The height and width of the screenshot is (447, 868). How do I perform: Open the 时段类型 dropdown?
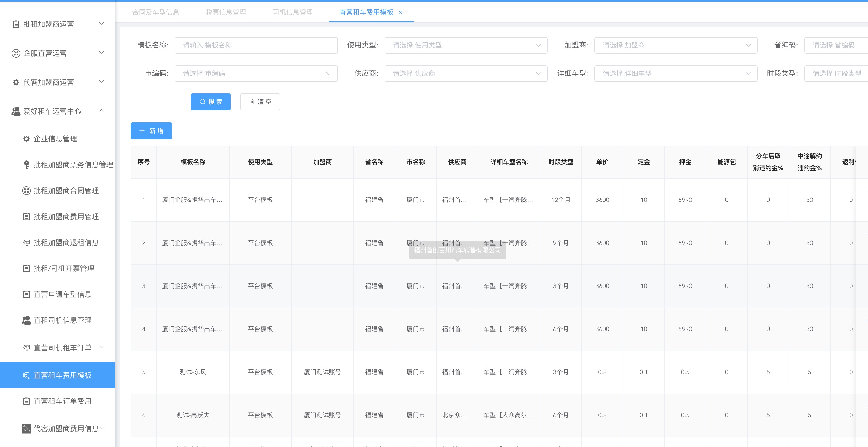(x=836, y=73)
